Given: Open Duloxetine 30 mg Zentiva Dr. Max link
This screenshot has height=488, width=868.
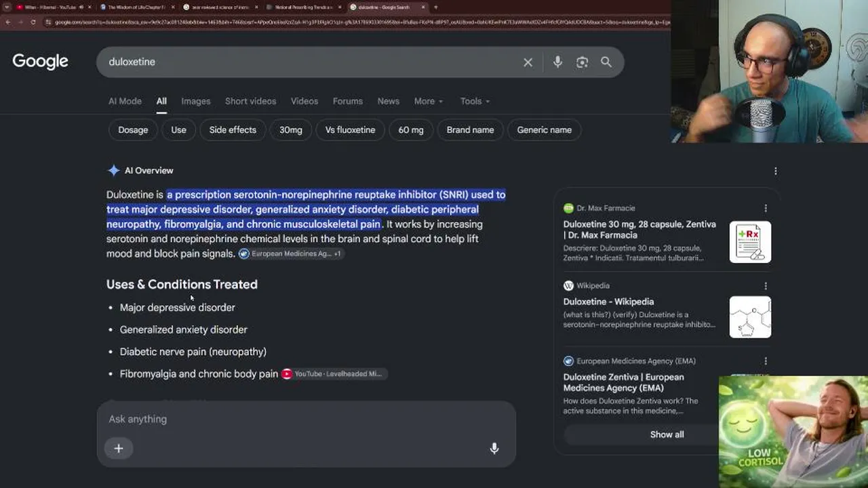Looking at the screenshot, I should tap(639, 230).
